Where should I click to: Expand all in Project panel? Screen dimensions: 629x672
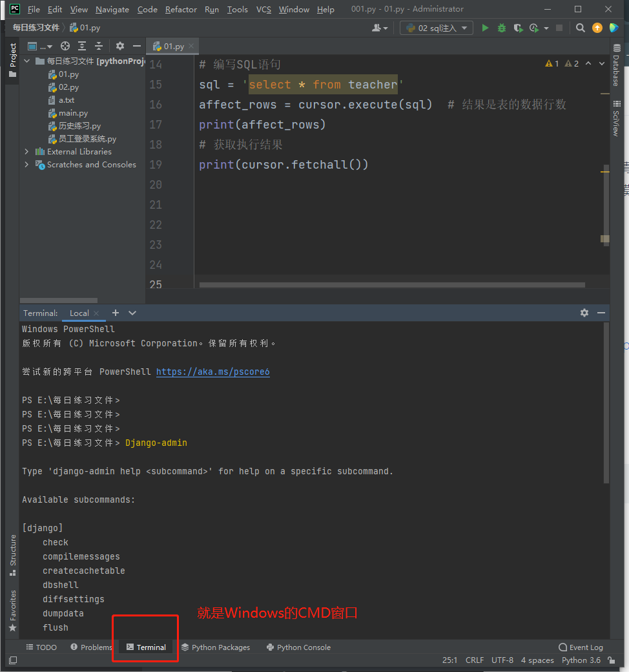(x=82, y=47)
